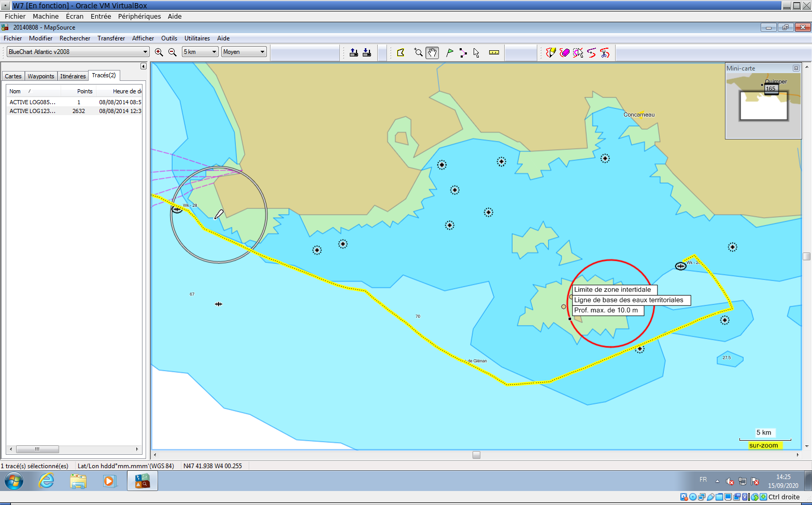Click the track list horizontal scrollbar thumb
The height and width of the screenshot is (505, 812).
pyautogui.click(x=37, y=449)
